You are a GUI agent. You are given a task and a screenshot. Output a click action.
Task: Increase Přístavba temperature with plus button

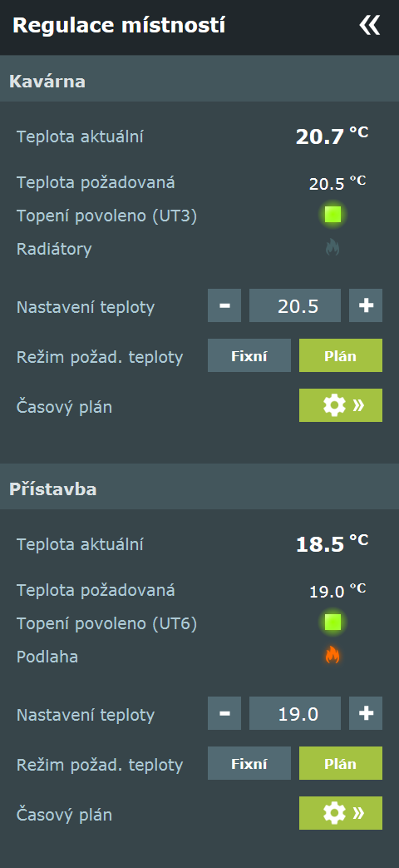point(366,713)
